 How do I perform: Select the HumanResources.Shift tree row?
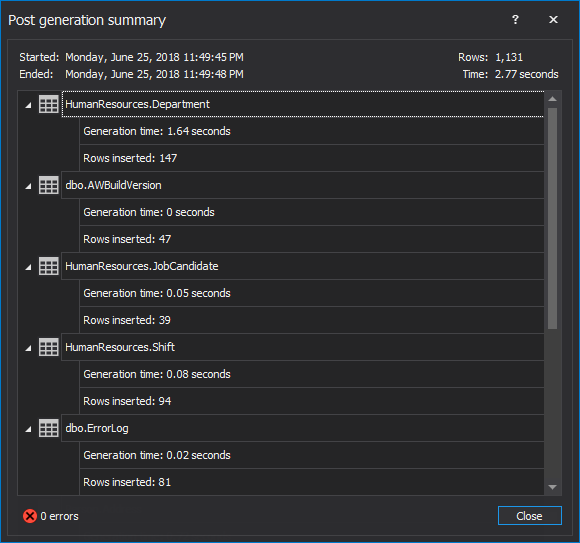303,347
